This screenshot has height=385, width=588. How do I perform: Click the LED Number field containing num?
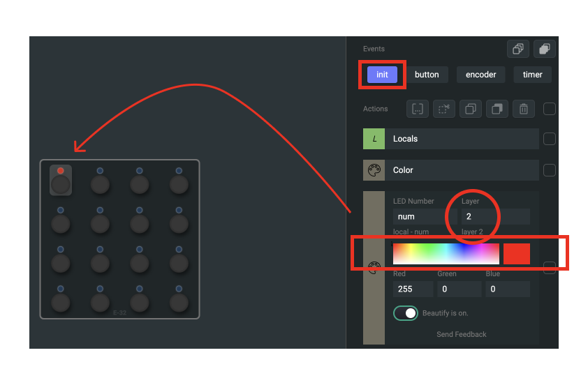pos(425,216)
